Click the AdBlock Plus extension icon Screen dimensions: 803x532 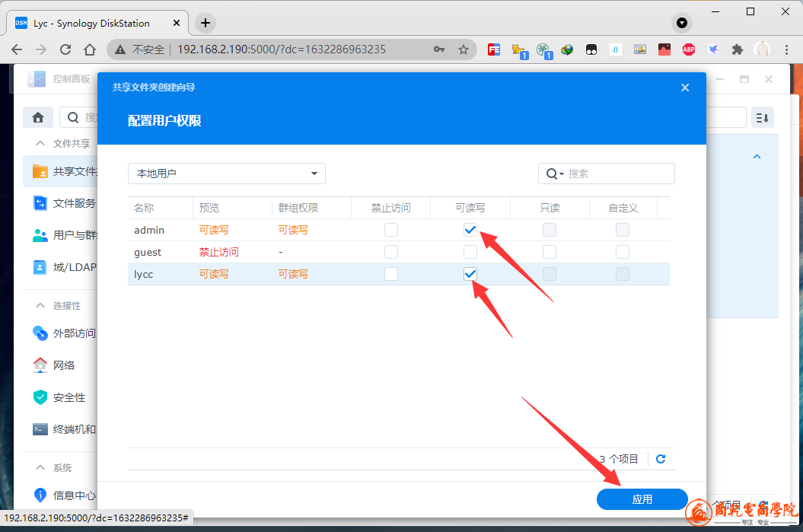click(688, 49)
